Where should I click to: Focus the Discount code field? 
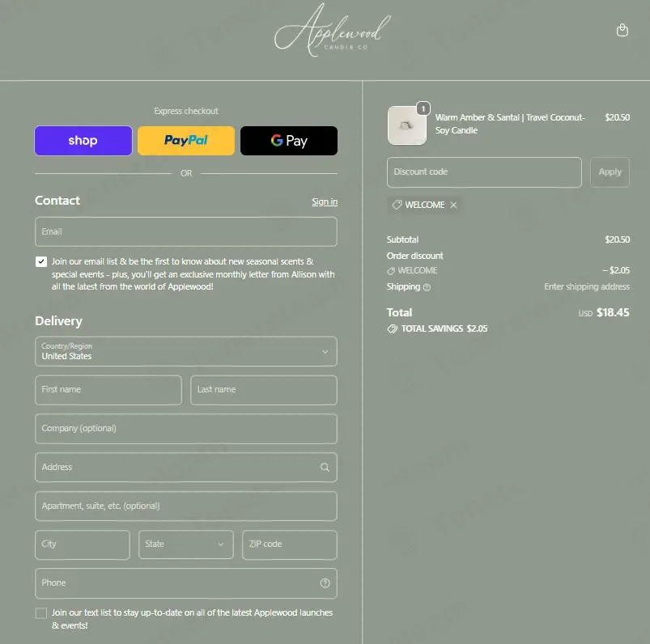(484, 172)
